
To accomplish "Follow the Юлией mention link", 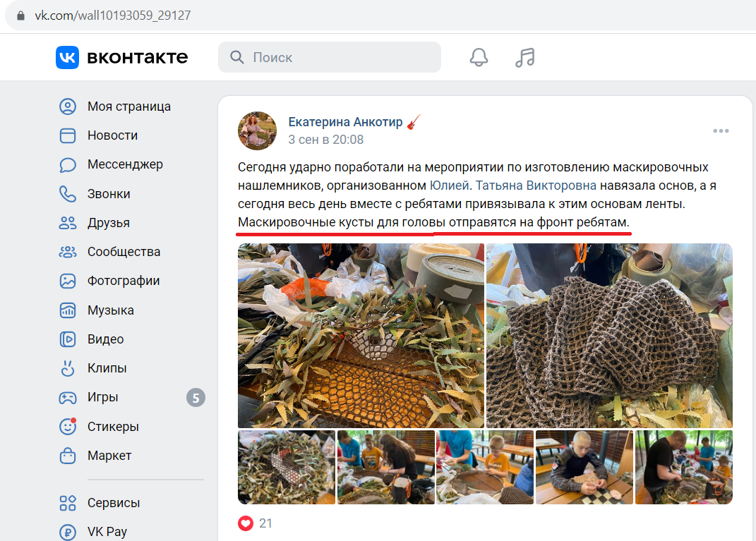I will [450, 186].
